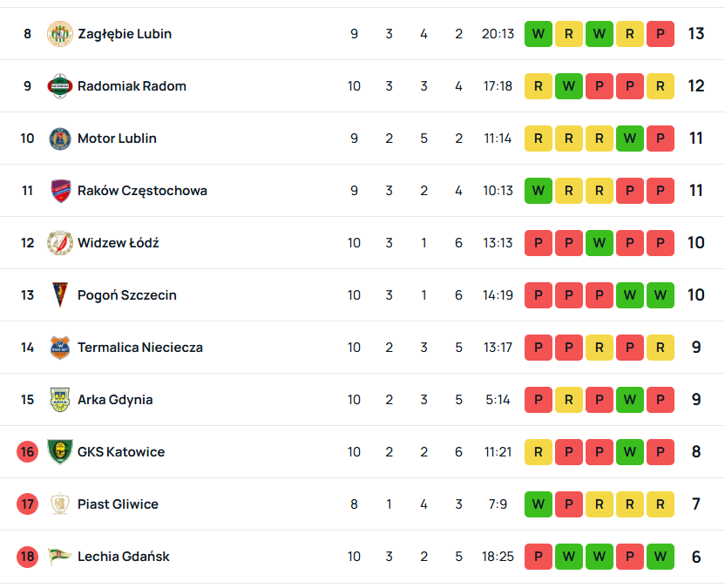This screenshot has height=588, width=725.
Task: Open the Termalica Nieciecza team page
Action: (x=139, y=348)
